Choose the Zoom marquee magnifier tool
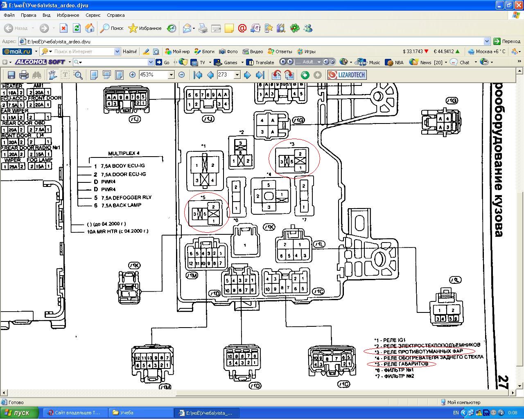The height and width of the screenshot is (420, 524). tap(78, 75)
